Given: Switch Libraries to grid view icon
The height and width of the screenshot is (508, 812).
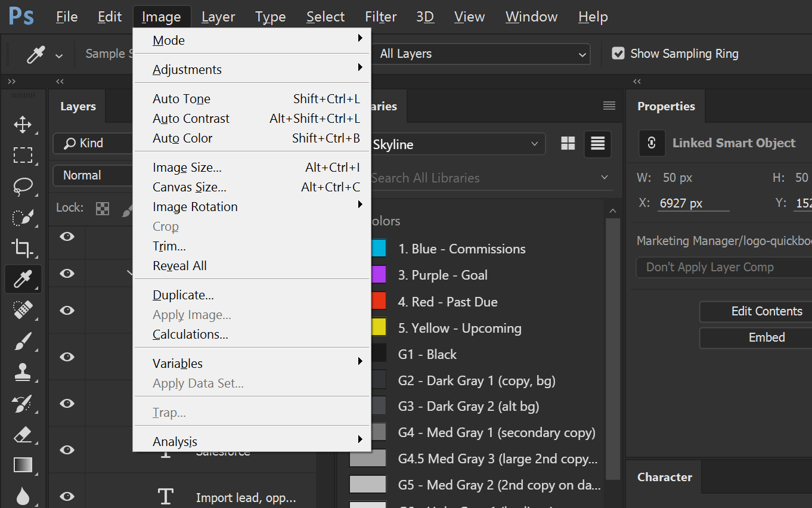Looking at the screenshot, I should tap(568, 143).
